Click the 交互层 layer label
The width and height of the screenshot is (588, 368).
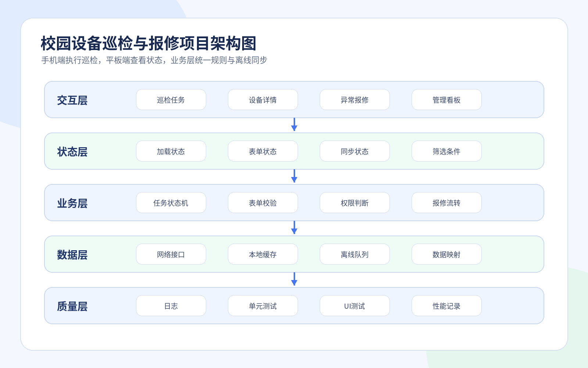coord(72,100)
